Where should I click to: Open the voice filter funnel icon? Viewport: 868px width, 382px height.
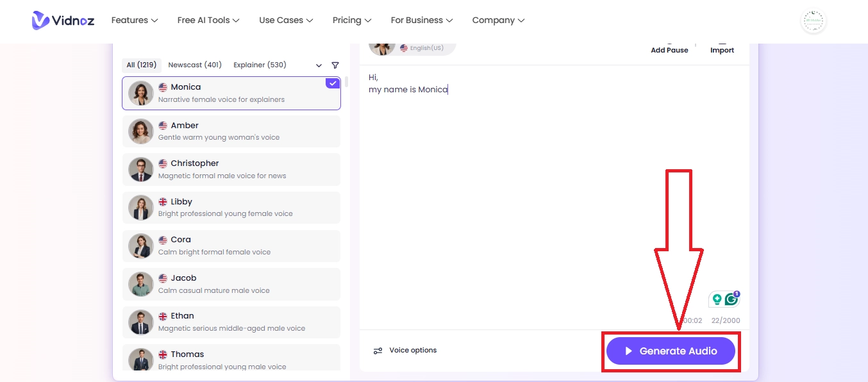tap(335, 65)
